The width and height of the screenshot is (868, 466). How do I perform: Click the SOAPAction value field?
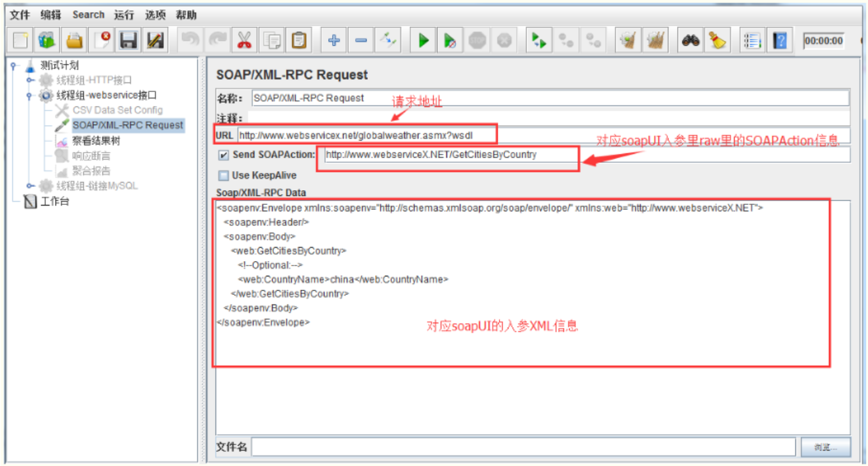pos(587,154)
